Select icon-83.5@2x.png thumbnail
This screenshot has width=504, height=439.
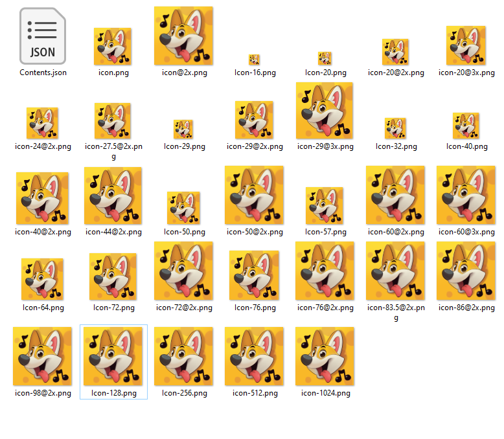[395, 271]
